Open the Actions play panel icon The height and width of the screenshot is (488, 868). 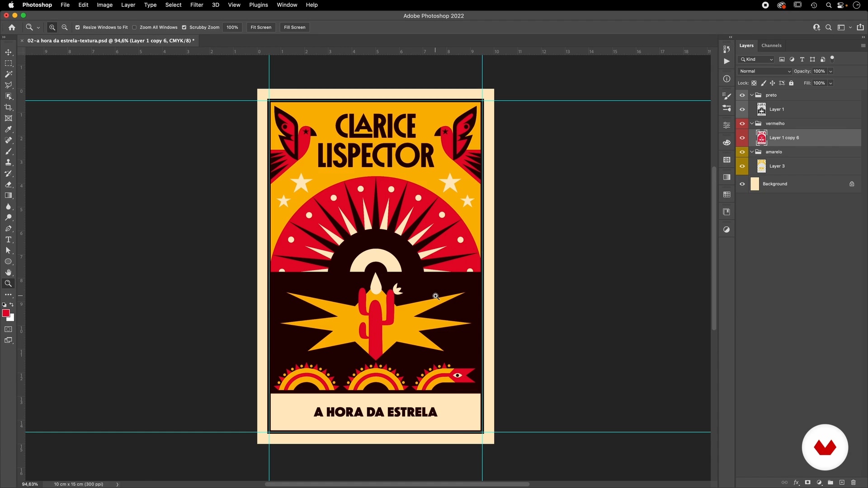(726, 61)
